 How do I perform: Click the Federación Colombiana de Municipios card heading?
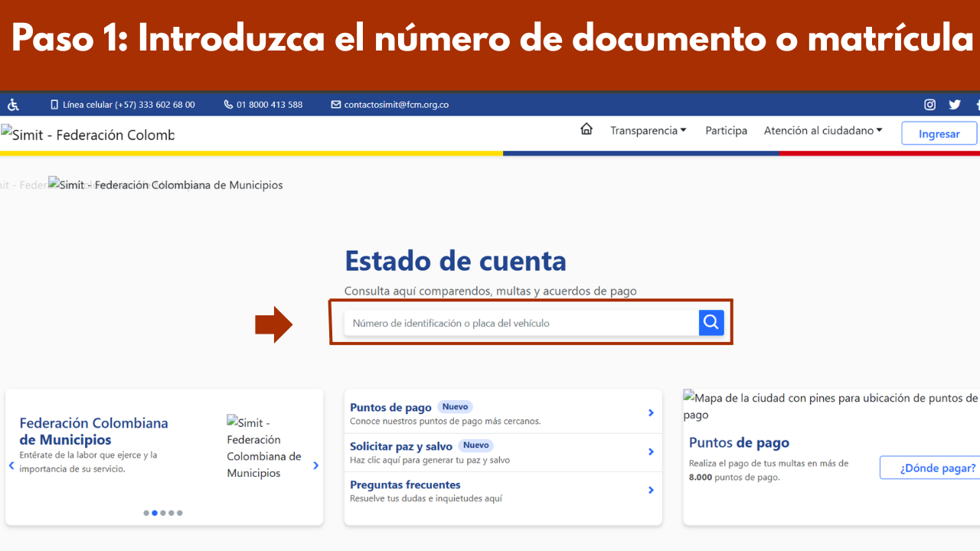tap(93, 431)
